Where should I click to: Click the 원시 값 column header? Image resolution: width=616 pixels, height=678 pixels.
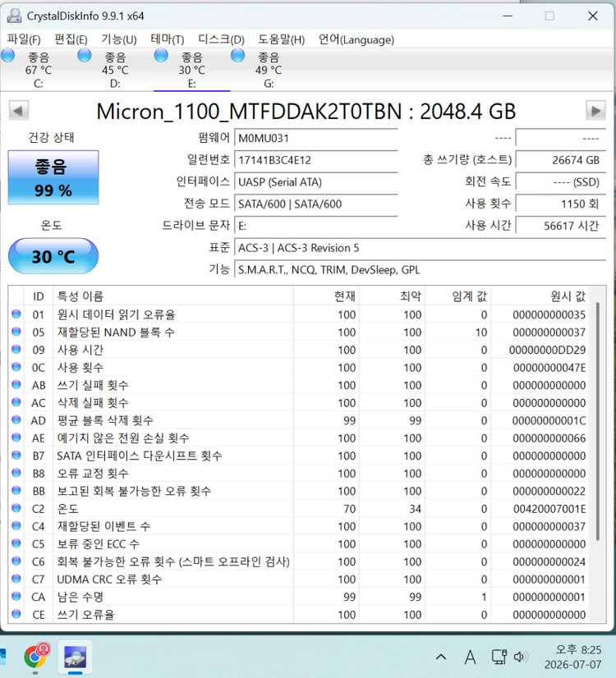[x=540, y=296]
